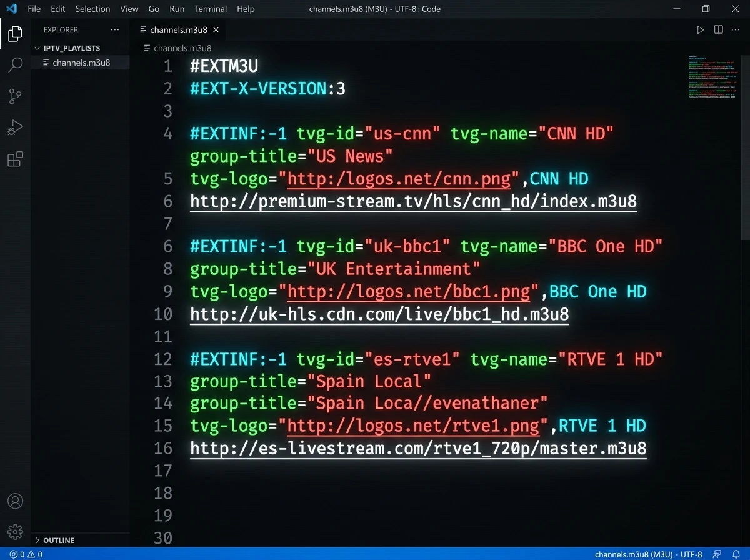Click the "BBC One HD" tvg-name value
Viewport: 750px width, 560px height.
606,246
